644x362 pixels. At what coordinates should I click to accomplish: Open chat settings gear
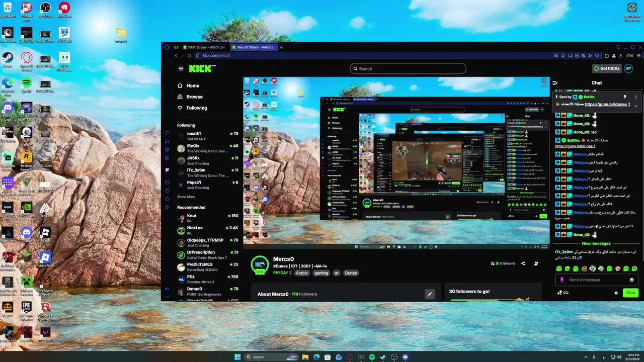tap(616, 293)
